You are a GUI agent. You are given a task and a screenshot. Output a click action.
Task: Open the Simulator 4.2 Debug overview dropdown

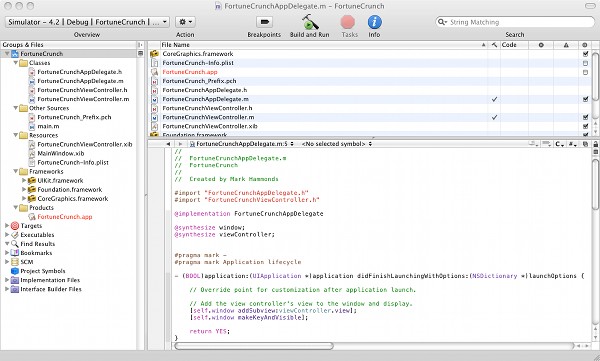[x=87, y=22]
